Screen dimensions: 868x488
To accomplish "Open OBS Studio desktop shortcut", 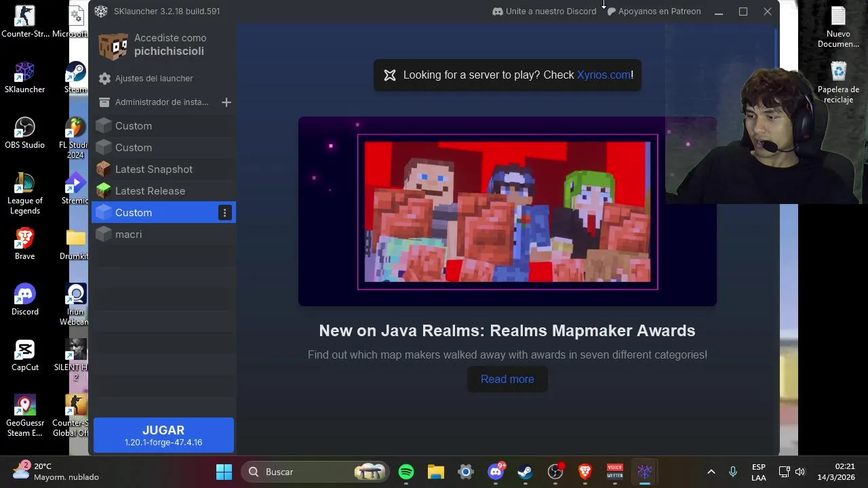I will [x=24, y=133].
